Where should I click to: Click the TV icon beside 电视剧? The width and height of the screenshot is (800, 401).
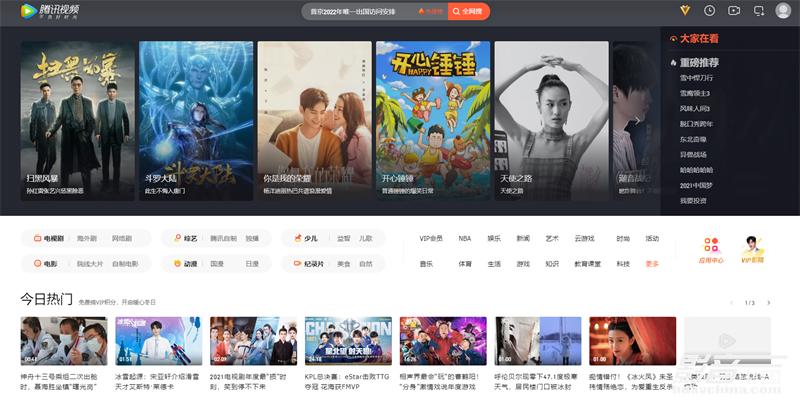(37, 238)
